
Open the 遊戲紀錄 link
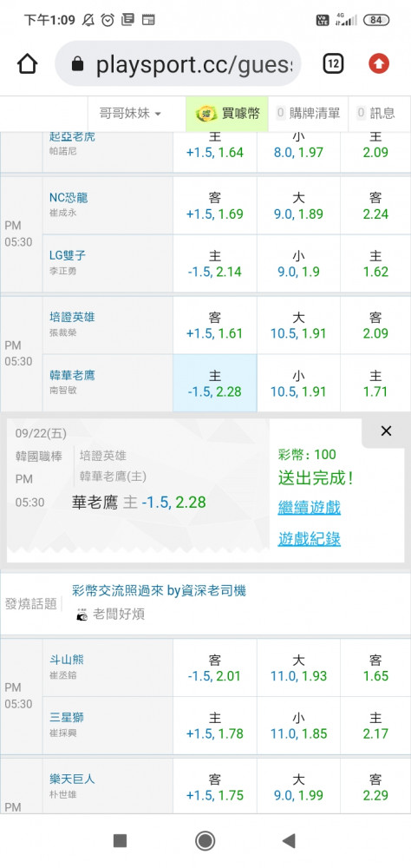(310, 539)
